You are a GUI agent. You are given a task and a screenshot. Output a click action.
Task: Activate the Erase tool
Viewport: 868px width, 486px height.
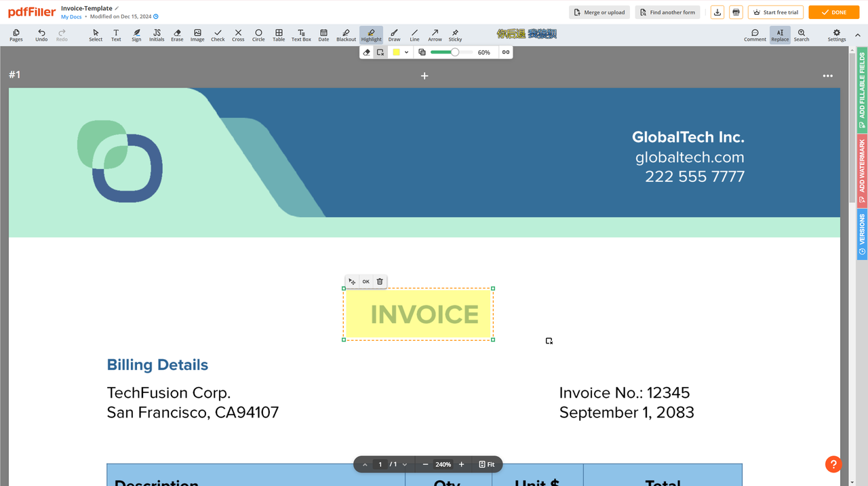pyautogui.click(x=177, y=35)
